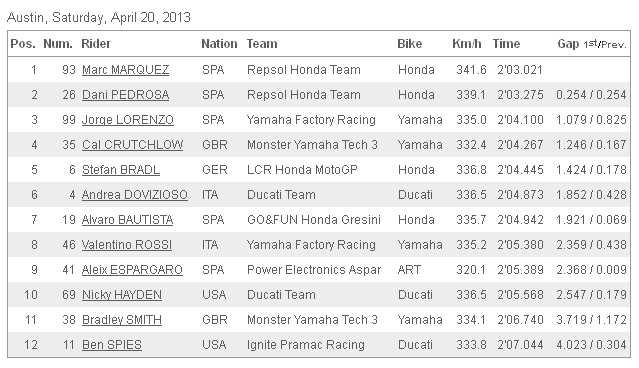The height and width of the screenshot is (368, 639).
Task: Open Bradley SMITH rider link
Action: (x=122, y=320)
